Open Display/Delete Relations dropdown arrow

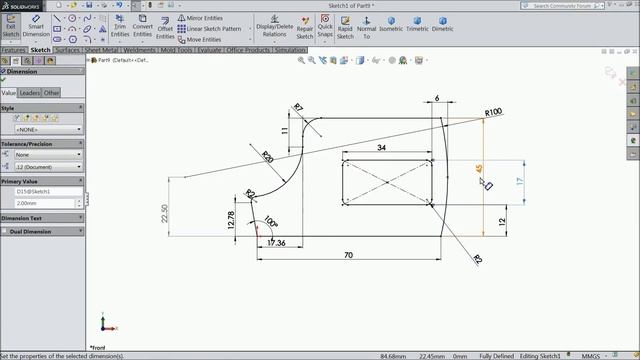(x=274, y=42)
